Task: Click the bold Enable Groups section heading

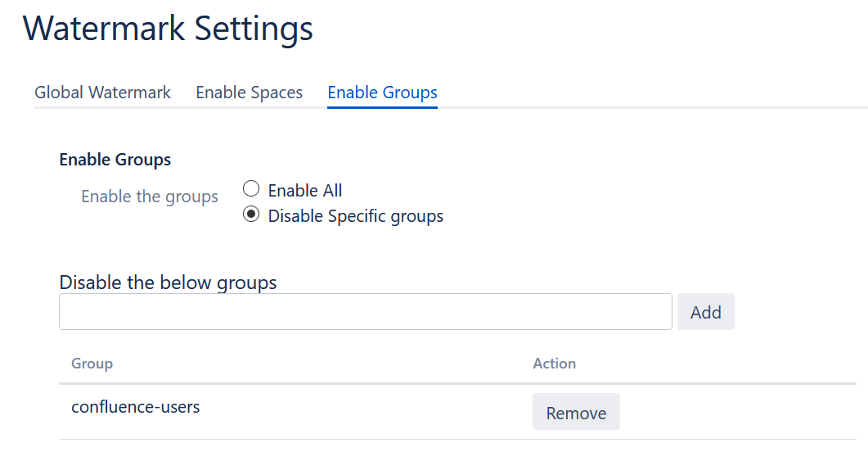Action: (x=115, y=160)
